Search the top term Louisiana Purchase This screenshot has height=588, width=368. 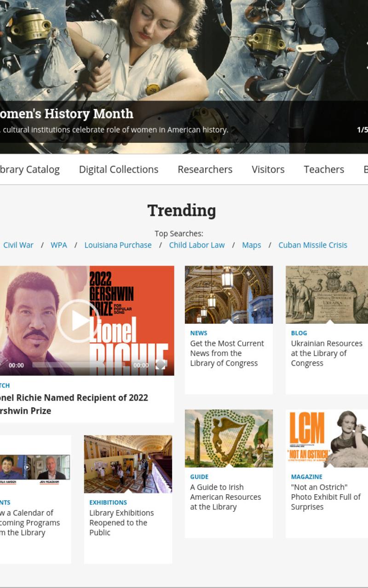118,245
